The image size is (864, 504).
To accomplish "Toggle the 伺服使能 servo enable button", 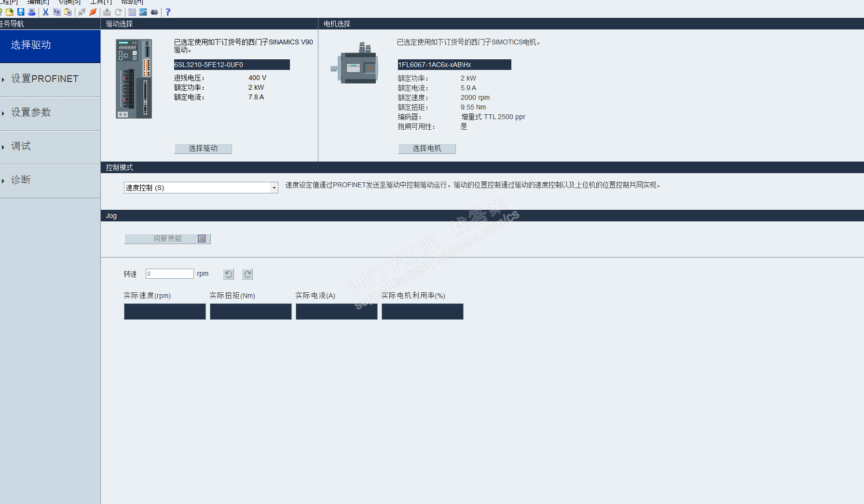I will pos(167,239).
